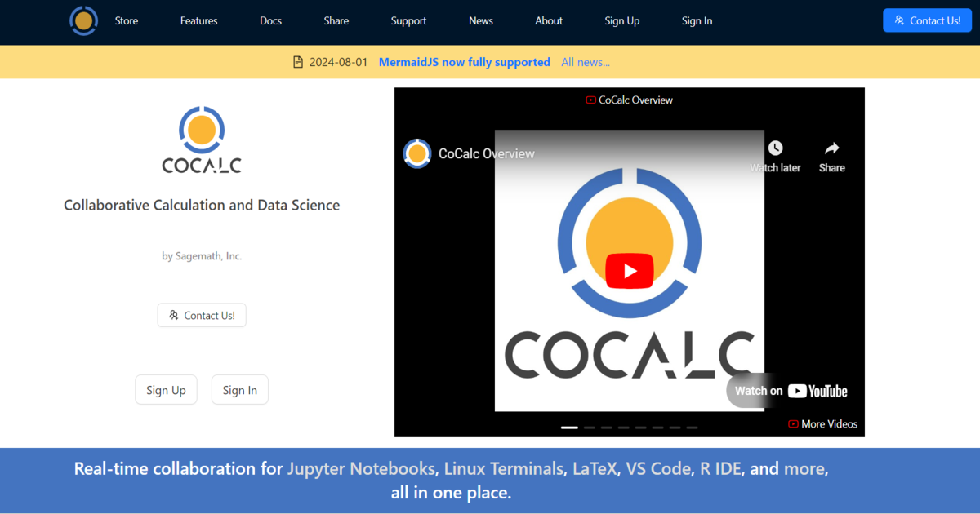
Task: Click the blue Contact Us! button
Action: point(927,20)
